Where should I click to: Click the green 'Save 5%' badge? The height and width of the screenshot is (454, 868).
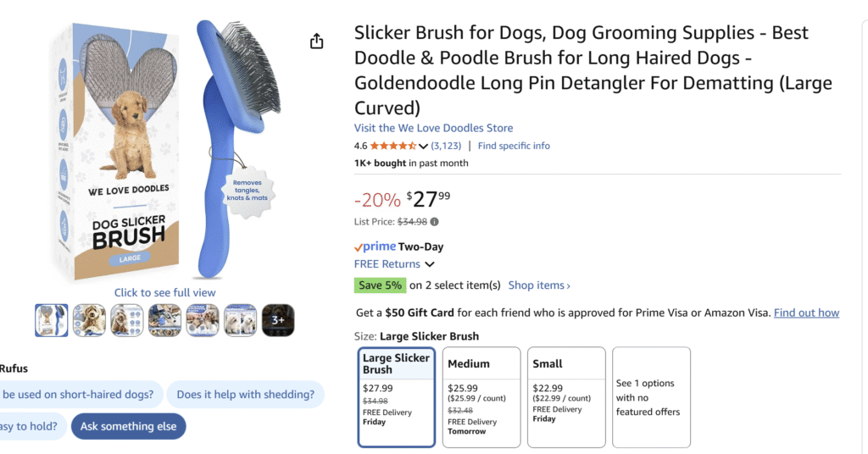(x=380, y=285)
